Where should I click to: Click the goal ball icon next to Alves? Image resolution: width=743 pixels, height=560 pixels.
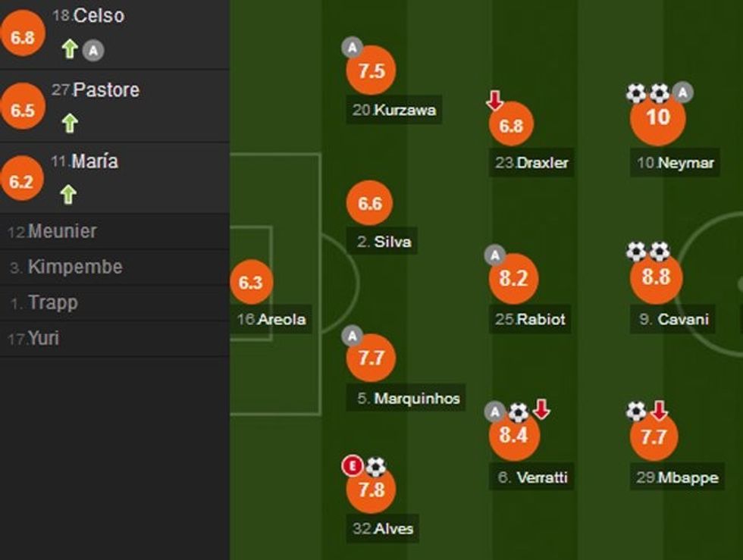pos(375,466)
